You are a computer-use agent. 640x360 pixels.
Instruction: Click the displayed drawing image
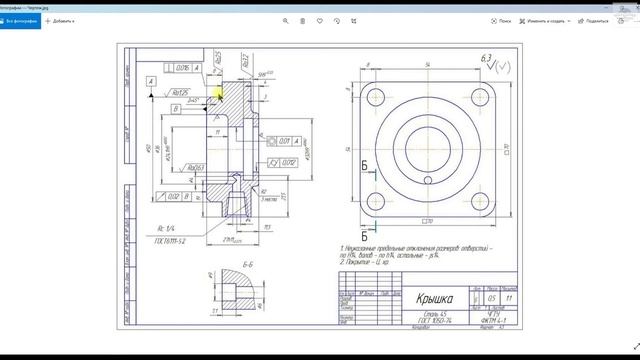tap(320, 186)
